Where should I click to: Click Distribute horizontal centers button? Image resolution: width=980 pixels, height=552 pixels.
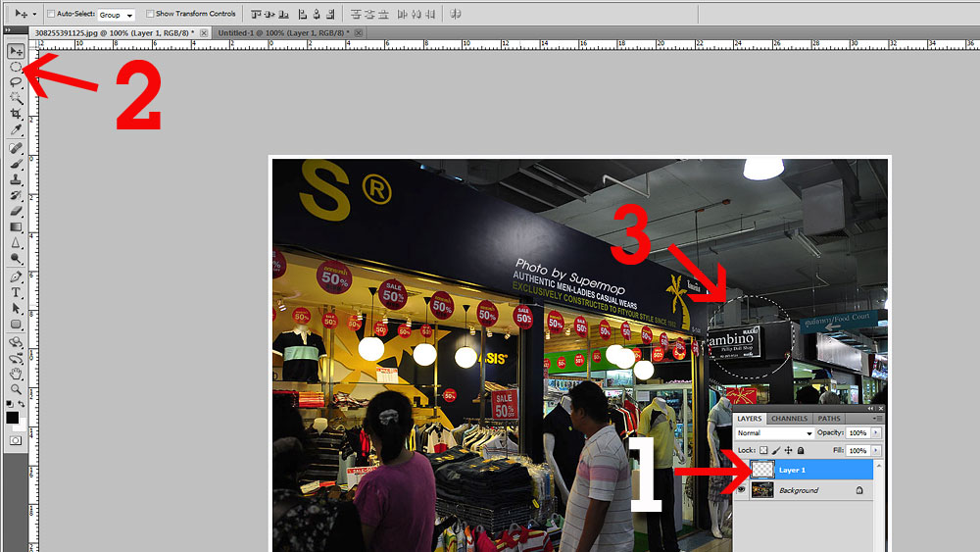click(x=416, y=14)
